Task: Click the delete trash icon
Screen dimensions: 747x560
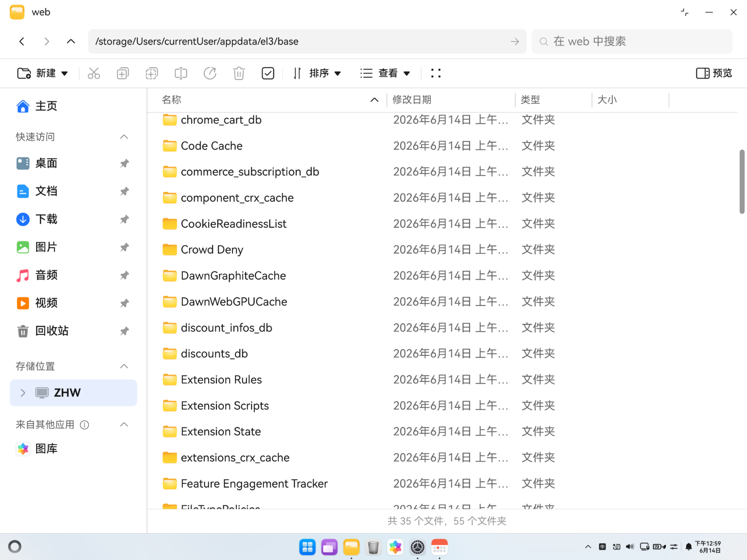Action: click(239, 73)
